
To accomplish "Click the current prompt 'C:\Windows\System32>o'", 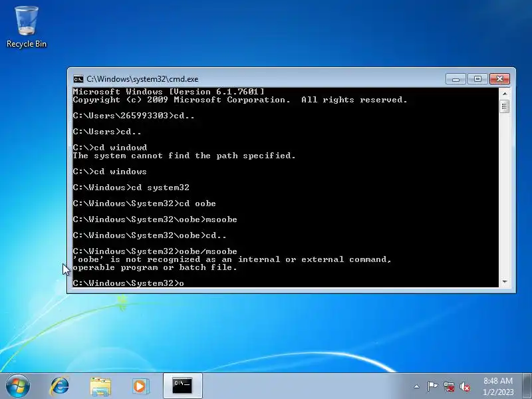I will click(128, 283).
